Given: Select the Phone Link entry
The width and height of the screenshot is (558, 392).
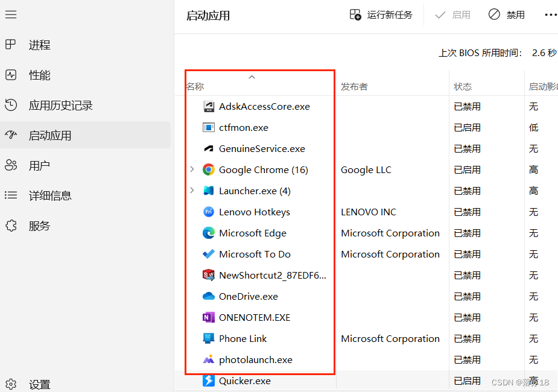Looking at the screenshot, I should point(243,338).
